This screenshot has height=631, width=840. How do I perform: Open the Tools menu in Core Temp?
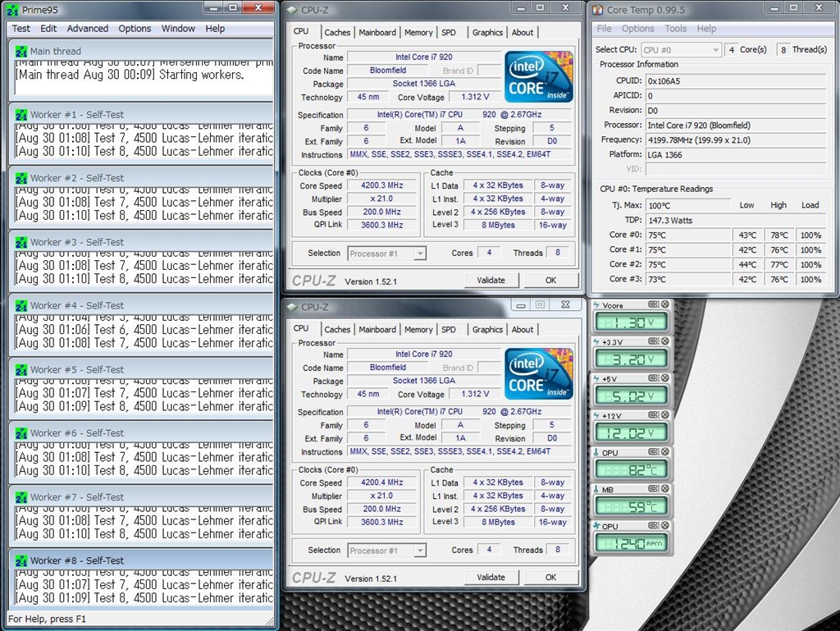(675, 29)
